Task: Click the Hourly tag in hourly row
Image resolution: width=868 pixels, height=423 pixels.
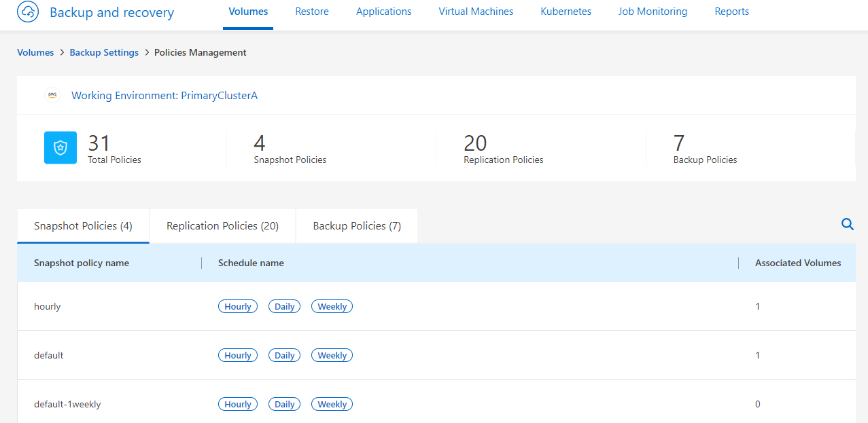Action: [238, 307]
